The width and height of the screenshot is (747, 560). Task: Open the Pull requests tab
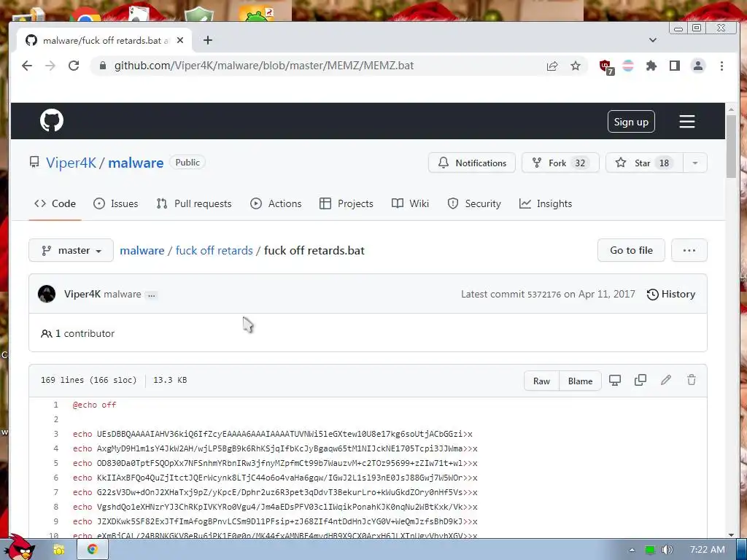point(194,204)
